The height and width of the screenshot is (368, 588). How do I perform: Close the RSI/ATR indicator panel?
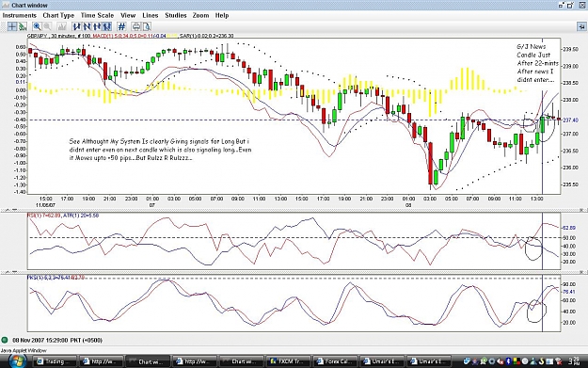point(582,210)
